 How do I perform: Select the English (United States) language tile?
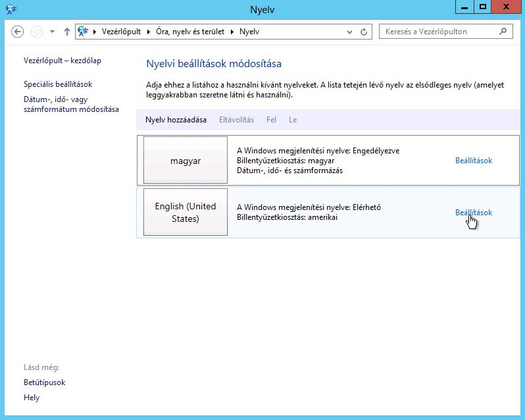point(186,212)
